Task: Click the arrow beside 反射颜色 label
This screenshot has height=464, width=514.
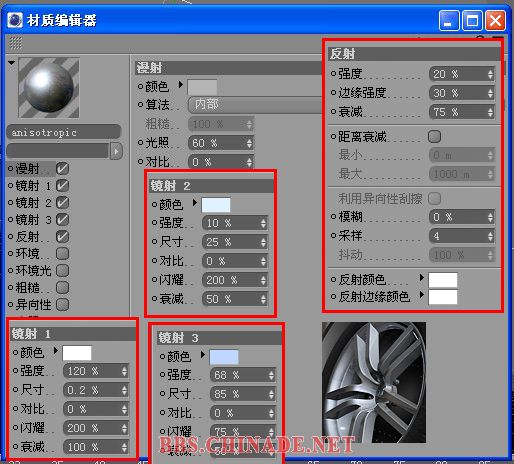Action: (422, 278)
